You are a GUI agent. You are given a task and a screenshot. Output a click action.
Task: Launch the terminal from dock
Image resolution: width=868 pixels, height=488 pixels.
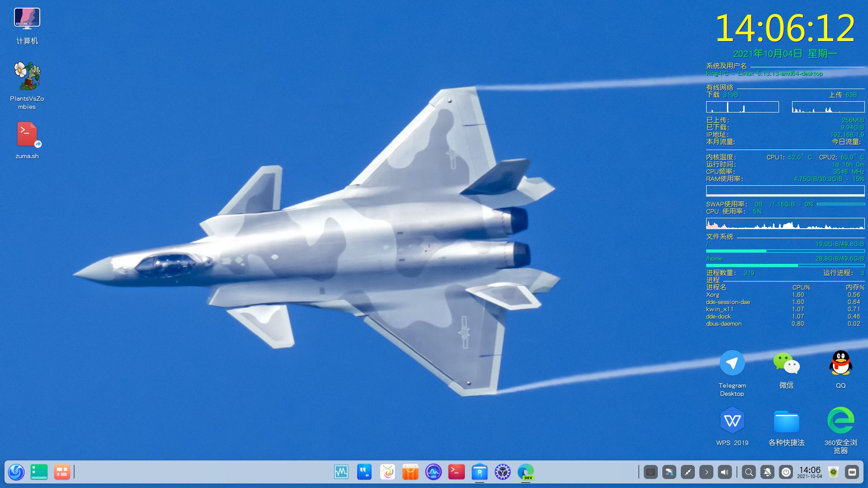(457, 472)
